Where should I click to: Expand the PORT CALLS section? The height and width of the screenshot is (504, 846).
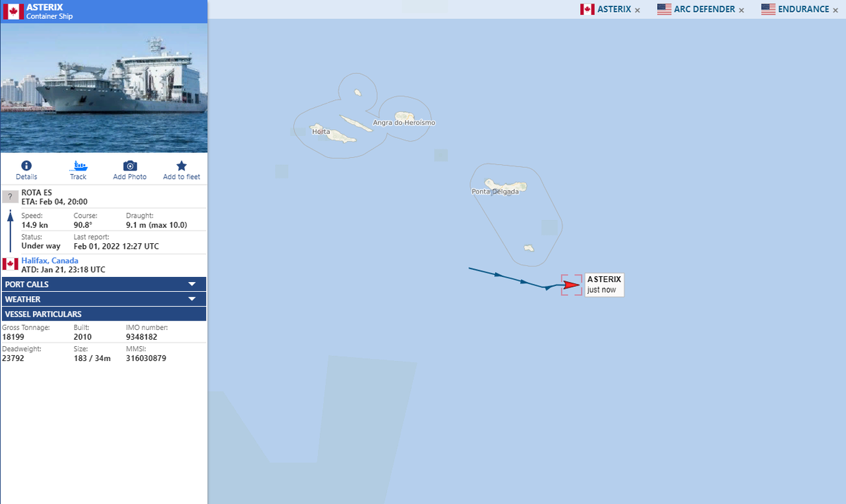click(x=104, y=284)
